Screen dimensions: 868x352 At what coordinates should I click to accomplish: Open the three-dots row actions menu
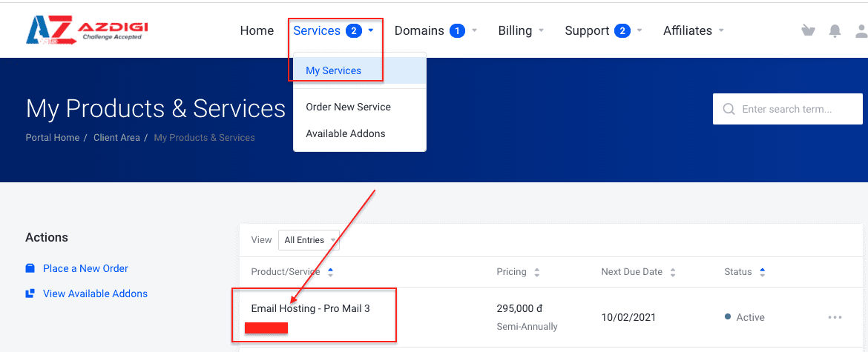pyautogui.click(x=835, y=317)
